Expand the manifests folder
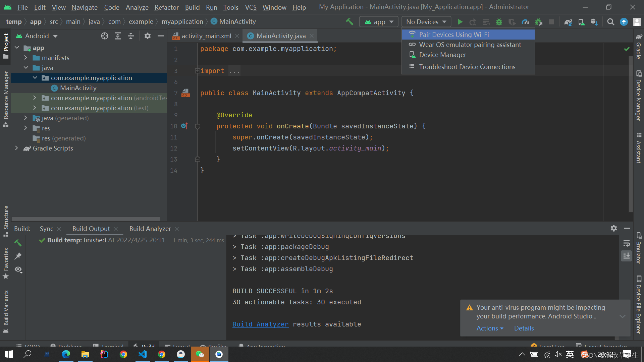This screenshot has height=362, width=644. 25,58
